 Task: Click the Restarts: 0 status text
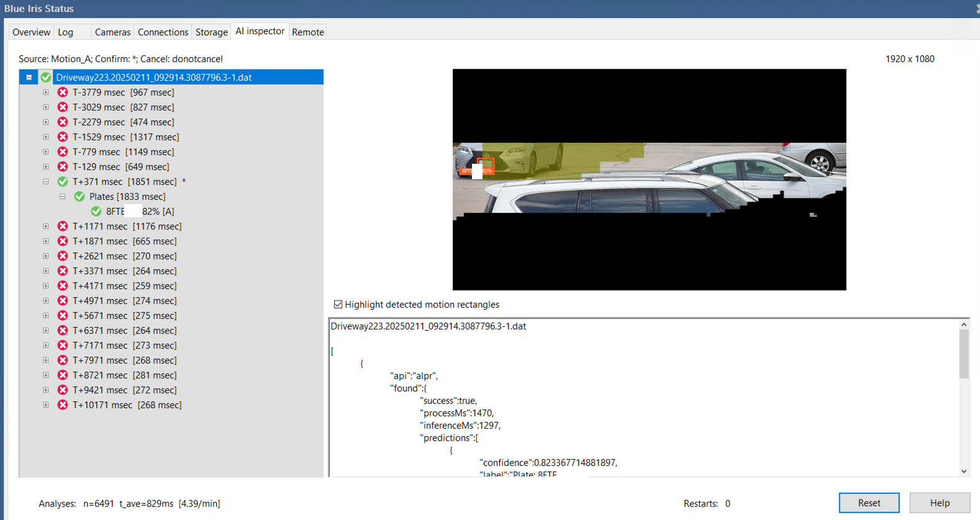(707, 503)
